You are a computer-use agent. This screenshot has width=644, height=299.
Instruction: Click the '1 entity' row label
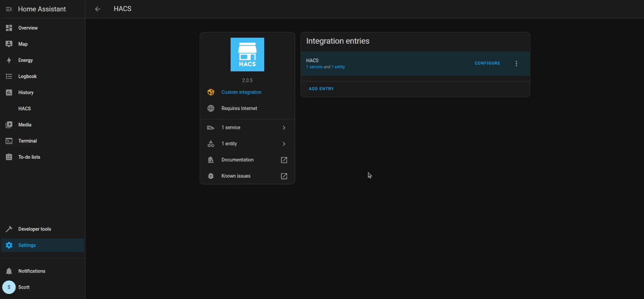pos(229,144)
